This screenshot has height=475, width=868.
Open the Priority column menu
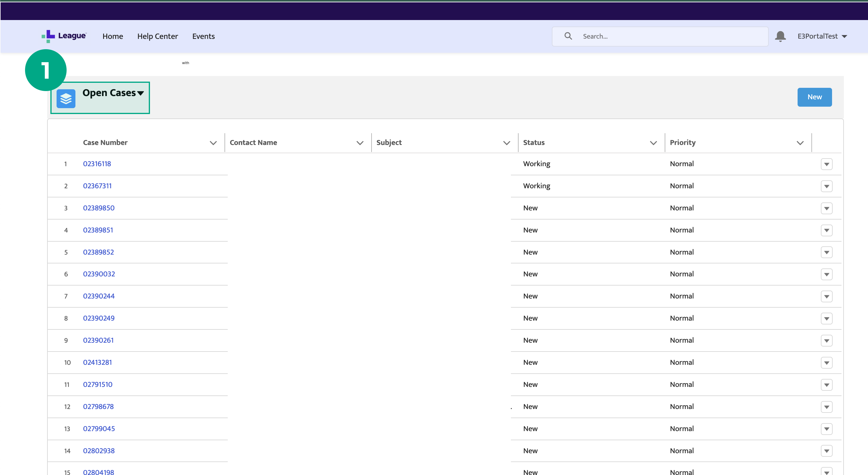801,143
